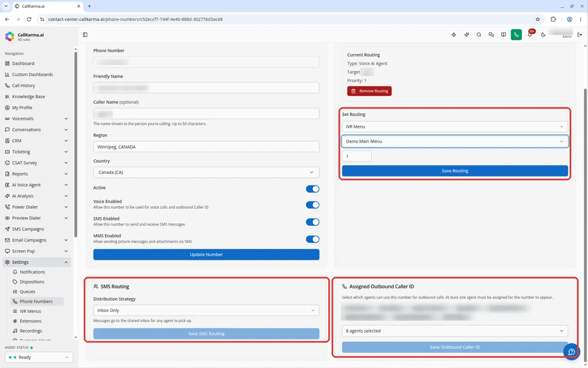Log out using the exit icon
This screenshot has width=588, height=368.
click(579, 35)
